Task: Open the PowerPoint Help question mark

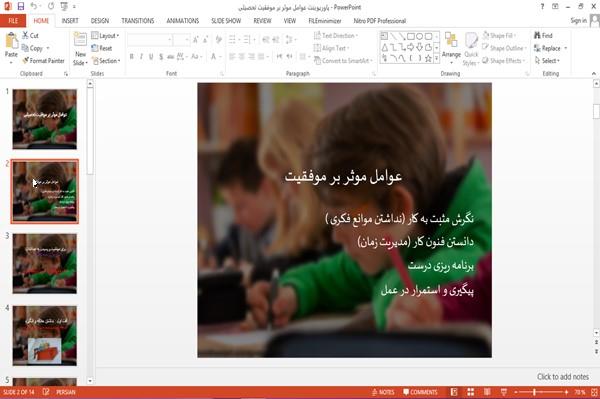Action: (542, 7)
